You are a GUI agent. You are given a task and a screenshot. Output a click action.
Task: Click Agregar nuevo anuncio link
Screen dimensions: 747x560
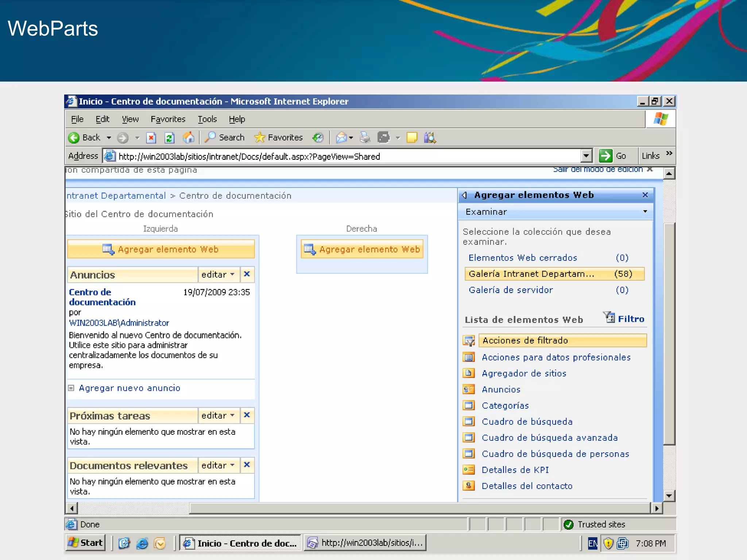pos(129,388)
